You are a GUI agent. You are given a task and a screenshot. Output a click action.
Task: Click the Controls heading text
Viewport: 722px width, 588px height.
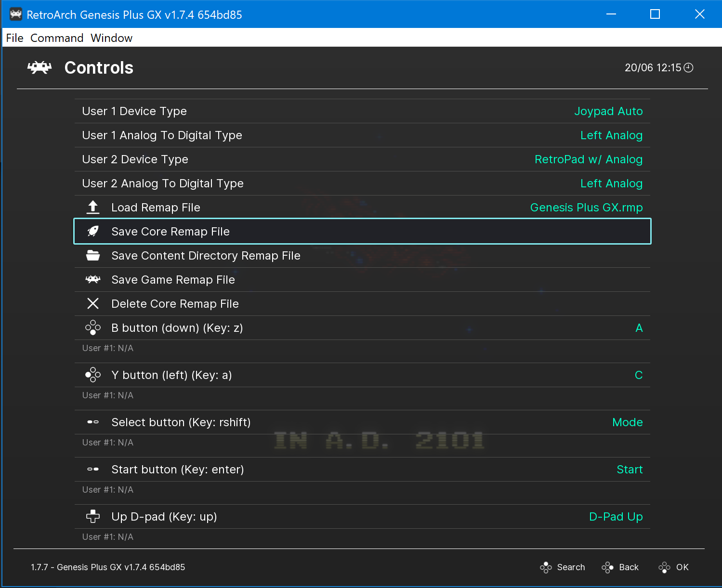99,68
